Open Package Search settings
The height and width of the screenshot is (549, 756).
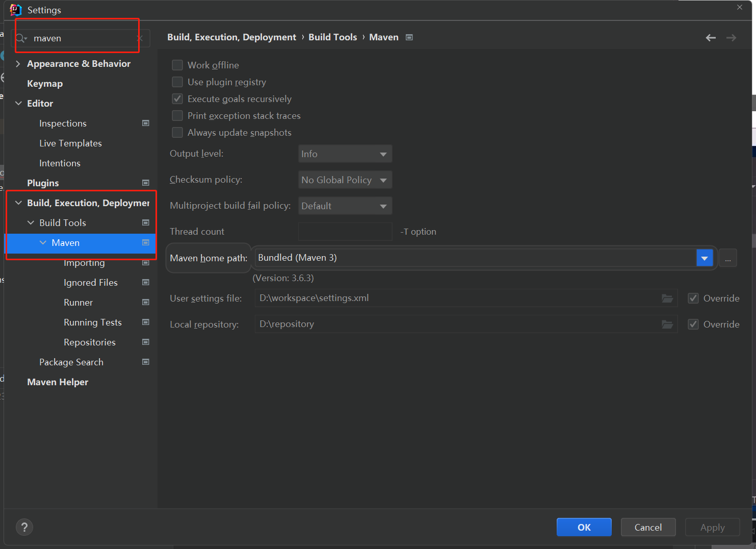71,362
